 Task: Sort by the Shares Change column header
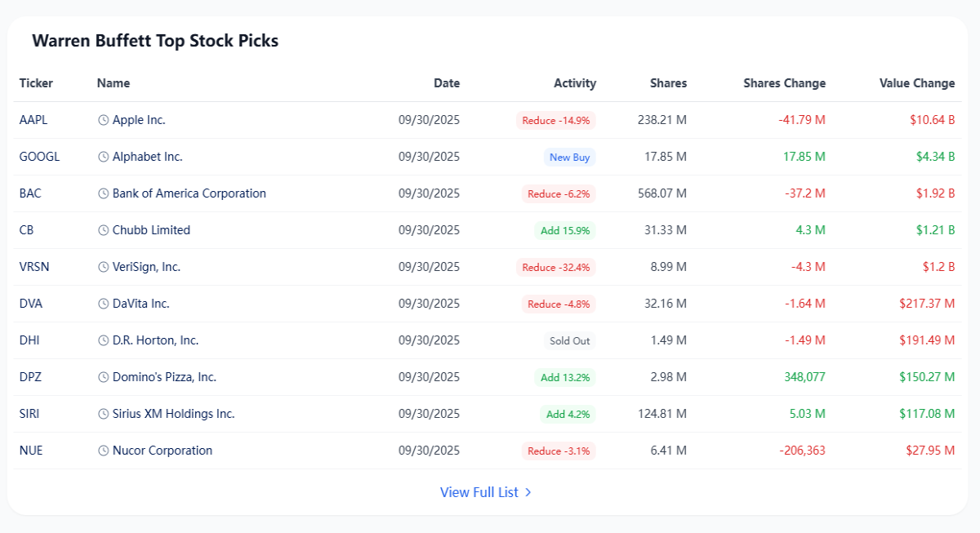(x=785, y=83)
